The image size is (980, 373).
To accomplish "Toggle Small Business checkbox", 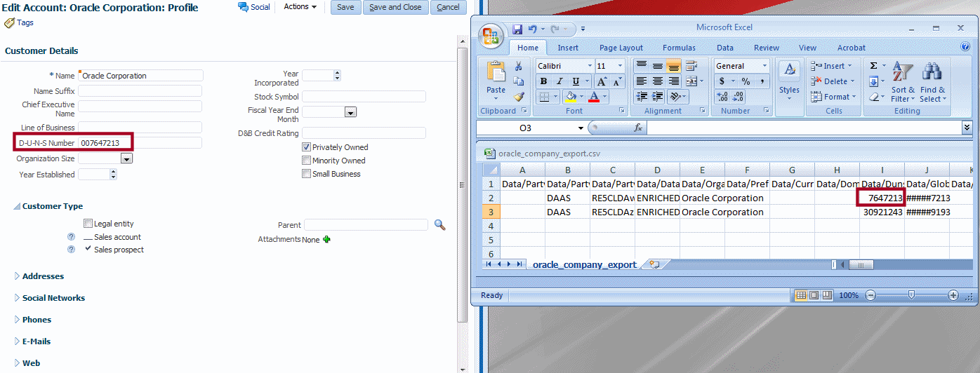I will 306,174.
